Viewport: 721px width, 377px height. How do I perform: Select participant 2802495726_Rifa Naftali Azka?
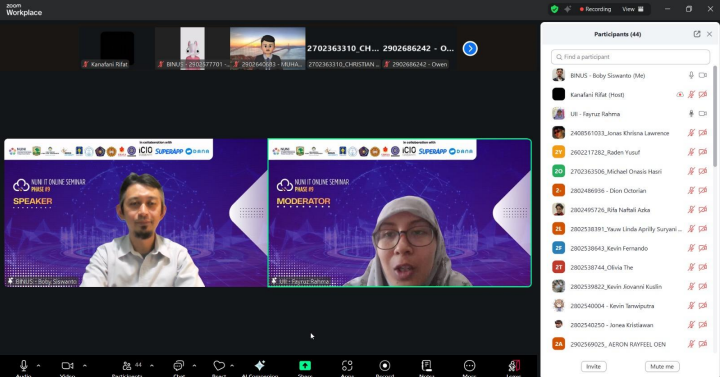[x=630, y=210]
